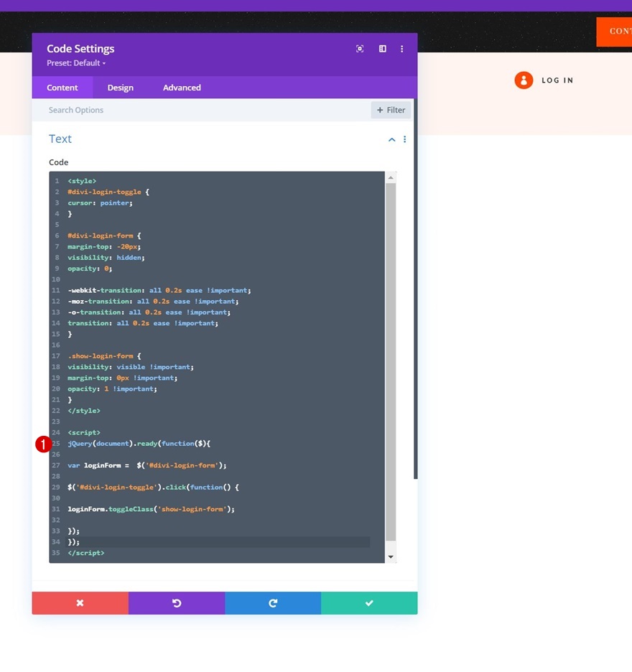Click the purple undo arrow button

pyautogui.click(x=177, y=603)
